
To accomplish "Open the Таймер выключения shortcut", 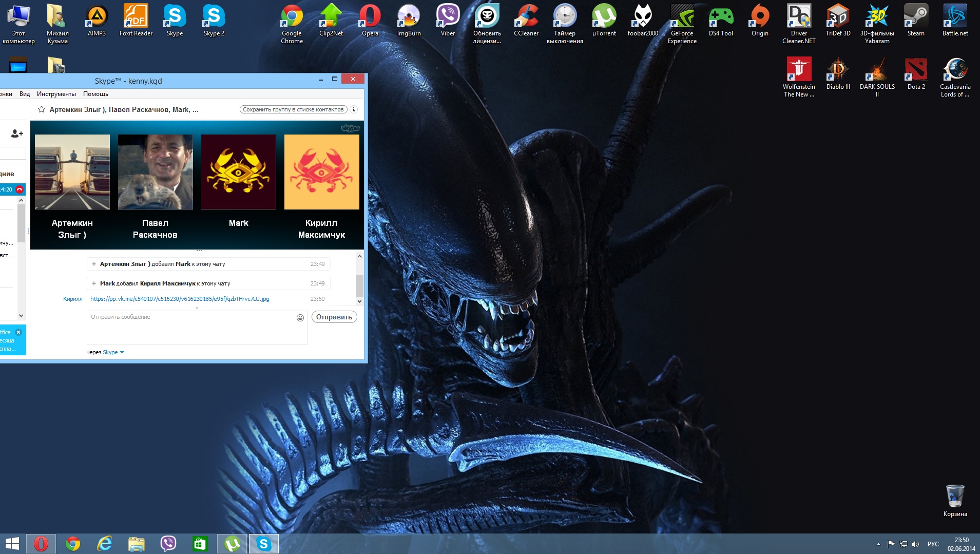I will pos(565,24).
